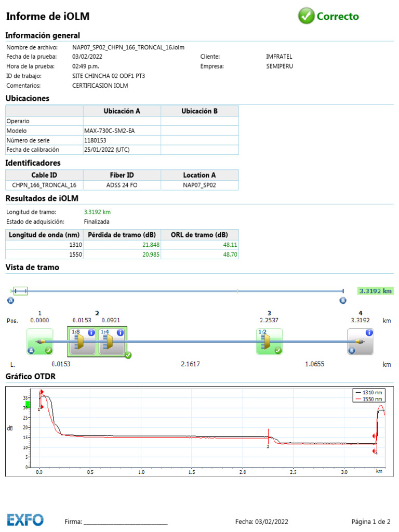Click the footer date Fecha: 03/02/2022
The height and width of the screenshot is (532, 399).
[x=262, y=522]
